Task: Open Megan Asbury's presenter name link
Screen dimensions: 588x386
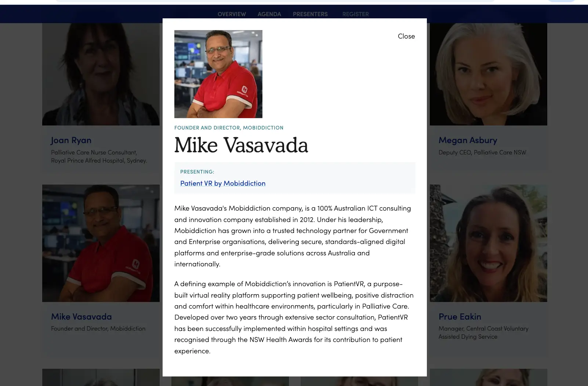Action: [x=468, y=140]
